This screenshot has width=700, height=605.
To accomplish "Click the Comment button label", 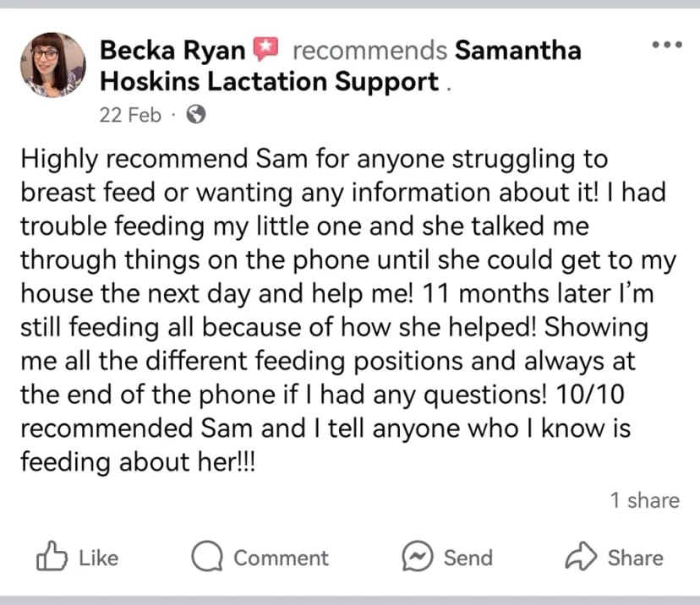I will [282, 558].
